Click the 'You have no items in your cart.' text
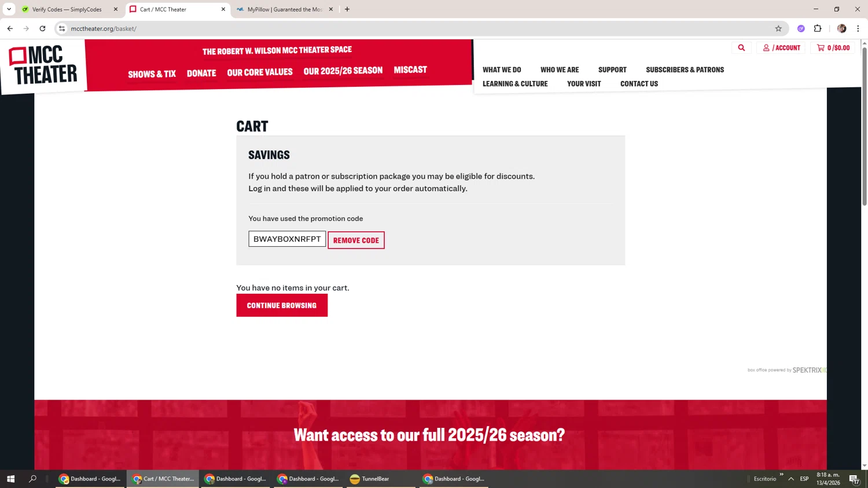This screenshot has height=488, width=868. tap(293, 287)
